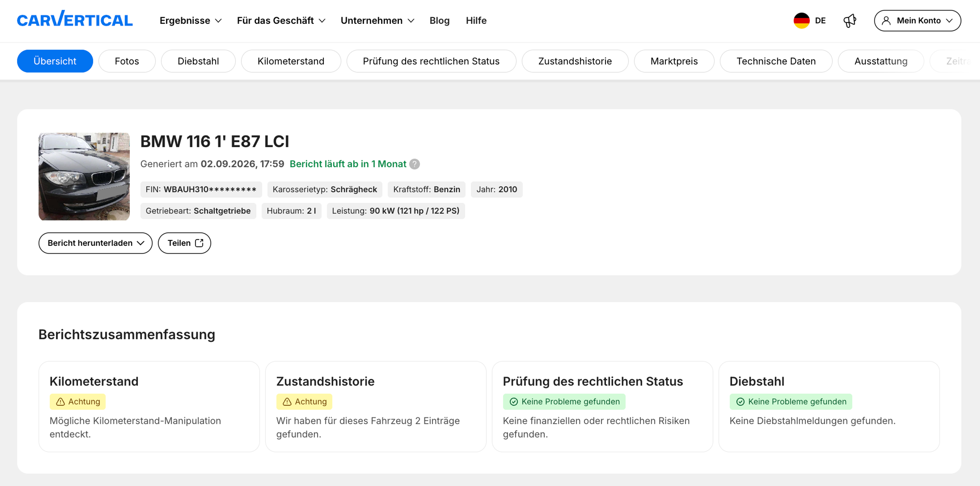Switch to the Kilometerstand tab
This screenshot has width=980, height=486.
[291, 61]
